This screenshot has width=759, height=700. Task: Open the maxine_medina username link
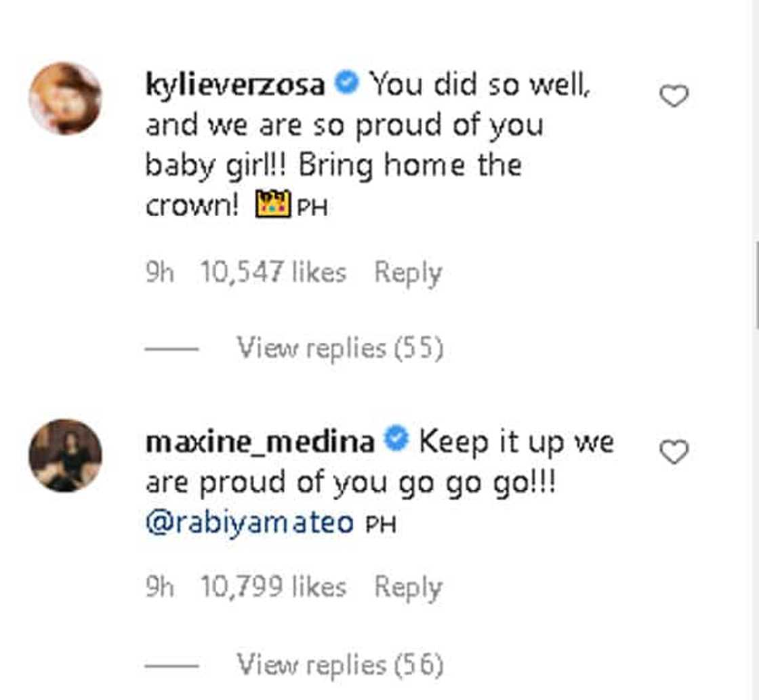click(260, 442)
